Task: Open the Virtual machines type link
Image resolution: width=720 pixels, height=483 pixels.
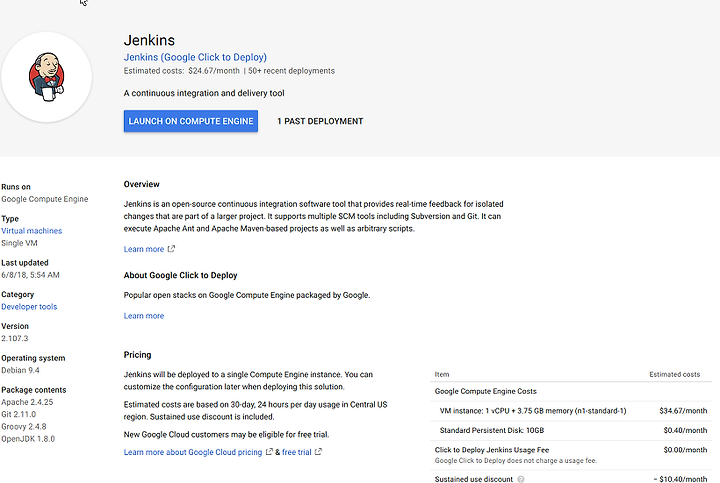Action: pyautogui.click(x=32, y=230)
